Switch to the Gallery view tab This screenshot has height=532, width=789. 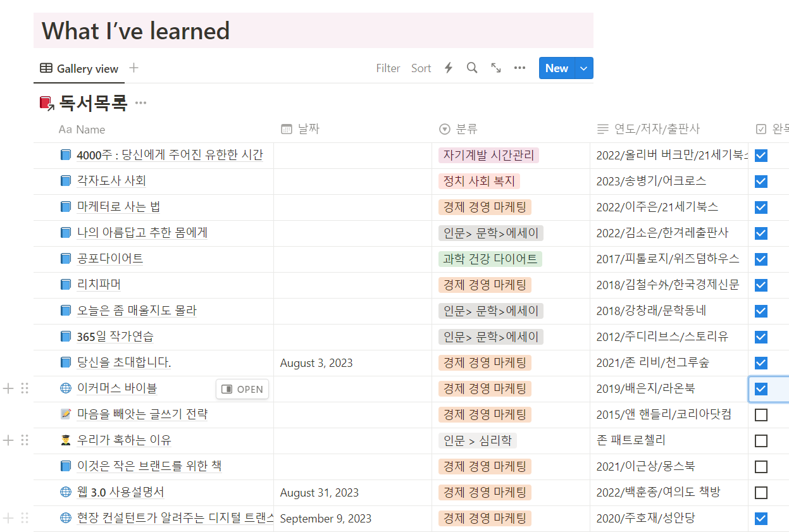click(78, 68)
